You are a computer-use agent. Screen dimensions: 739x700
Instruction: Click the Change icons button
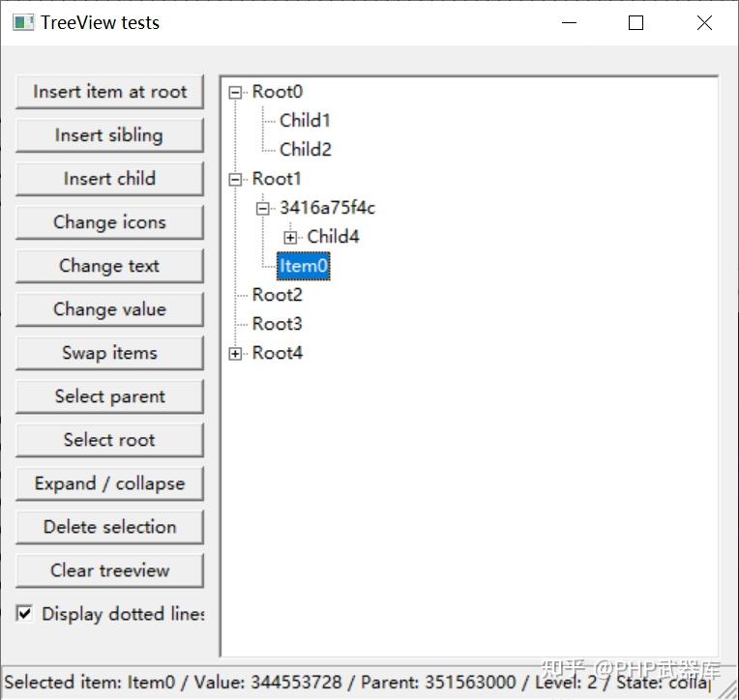click(x=110, y=222)
